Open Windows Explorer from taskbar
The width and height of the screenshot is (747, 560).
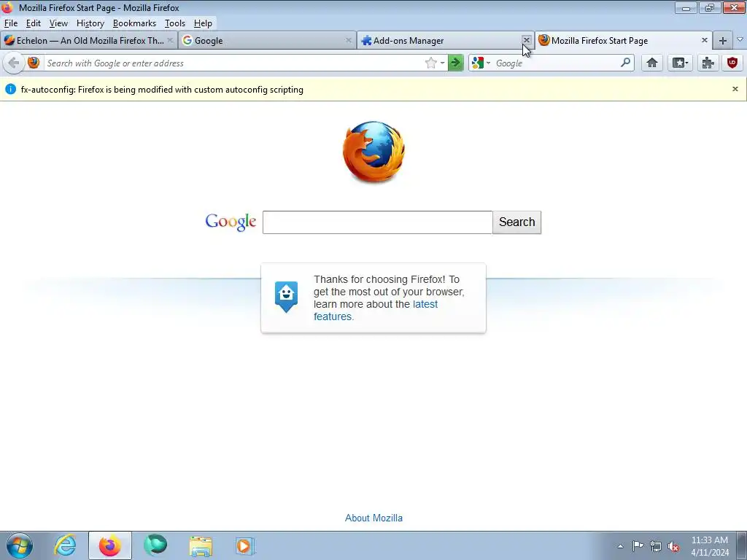click(x=201, y=545)
